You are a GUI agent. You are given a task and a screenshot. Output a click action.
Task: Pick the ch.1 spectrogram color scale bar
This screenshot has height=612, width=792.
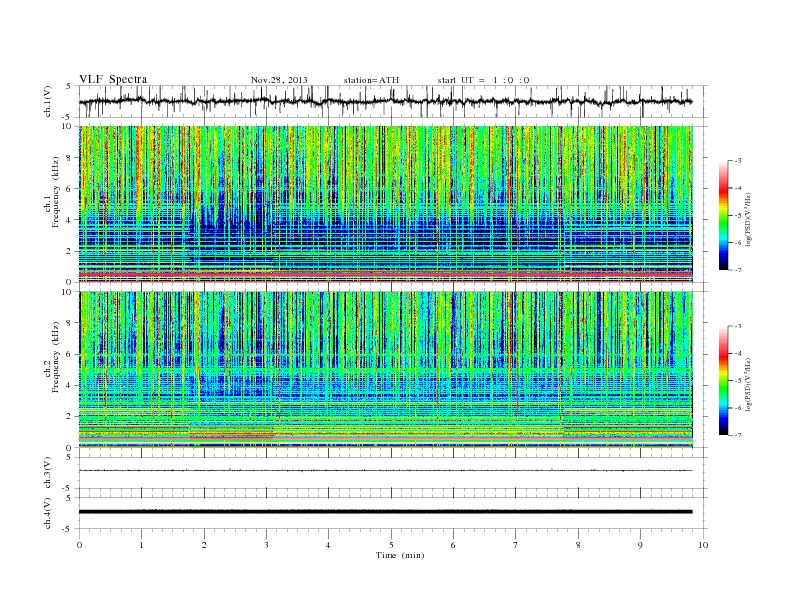723,215
